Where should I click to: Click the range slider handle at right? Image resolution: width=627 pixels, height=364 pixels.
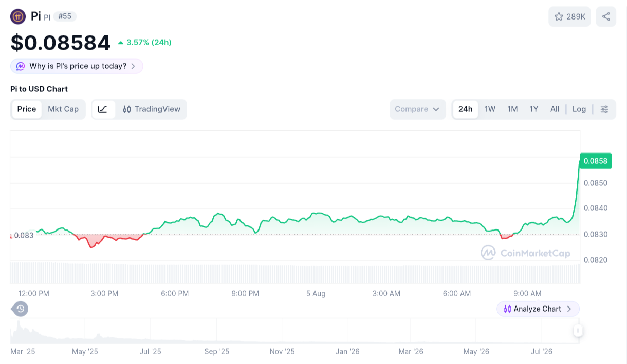point(578,331)
